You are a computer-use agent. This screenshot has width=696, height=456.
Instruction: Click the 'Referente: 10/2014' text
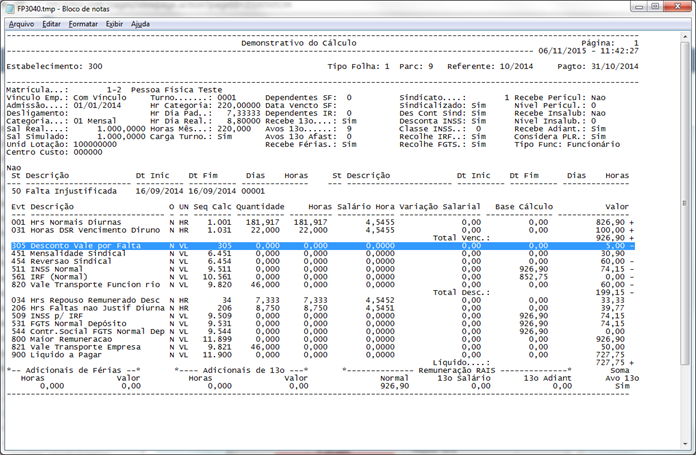pyautogui.click(x=490, y=67)
